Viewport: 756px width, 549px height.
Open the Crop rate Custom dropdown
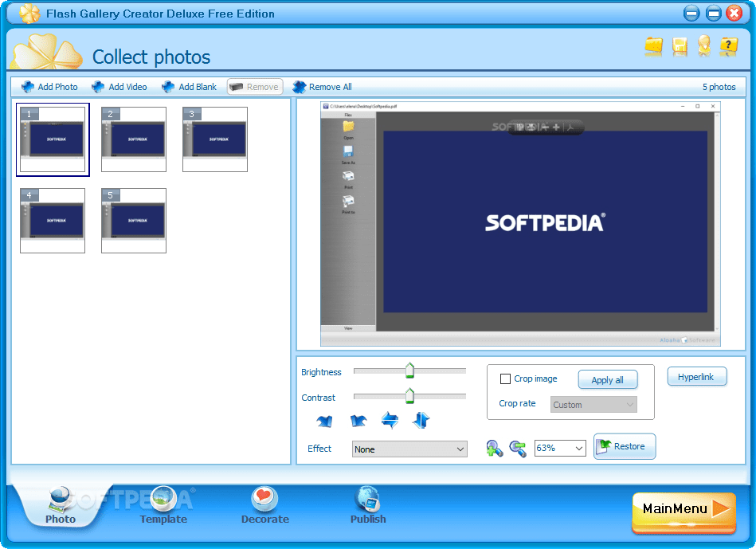[x=593, y=404]
